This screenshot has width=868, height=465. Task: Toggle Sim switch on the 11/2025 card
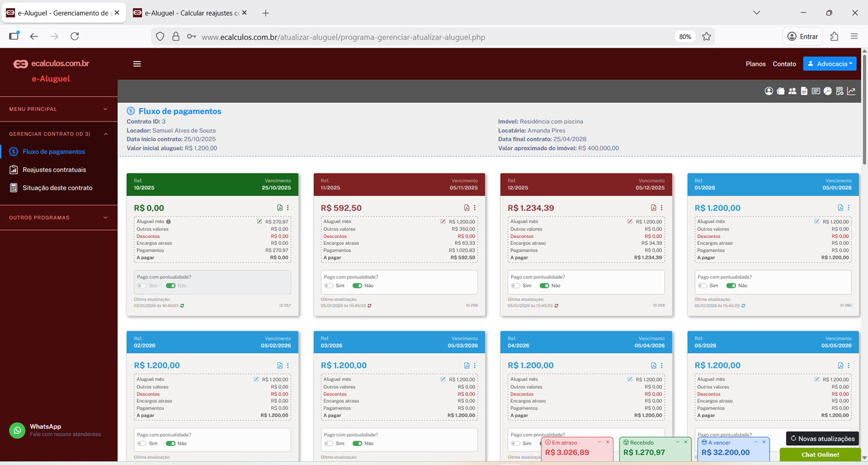point(329,286)
